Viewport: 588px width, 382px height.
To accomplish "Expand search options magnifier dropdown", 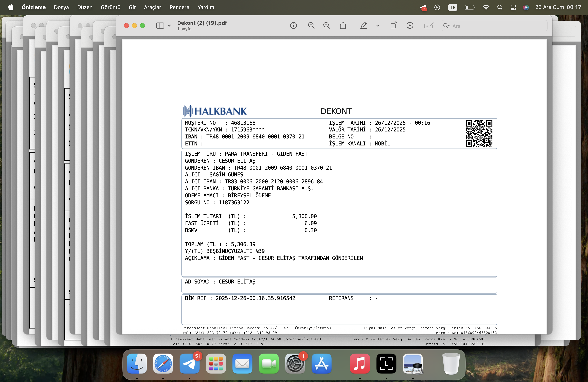I will [447, 26].
